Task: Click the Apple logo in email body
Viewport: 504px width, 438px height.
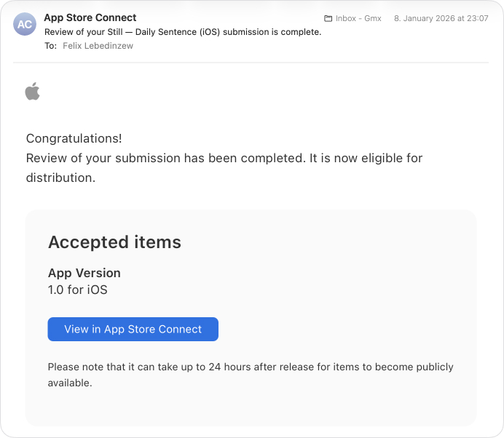Action: click(x=33, y=92)
